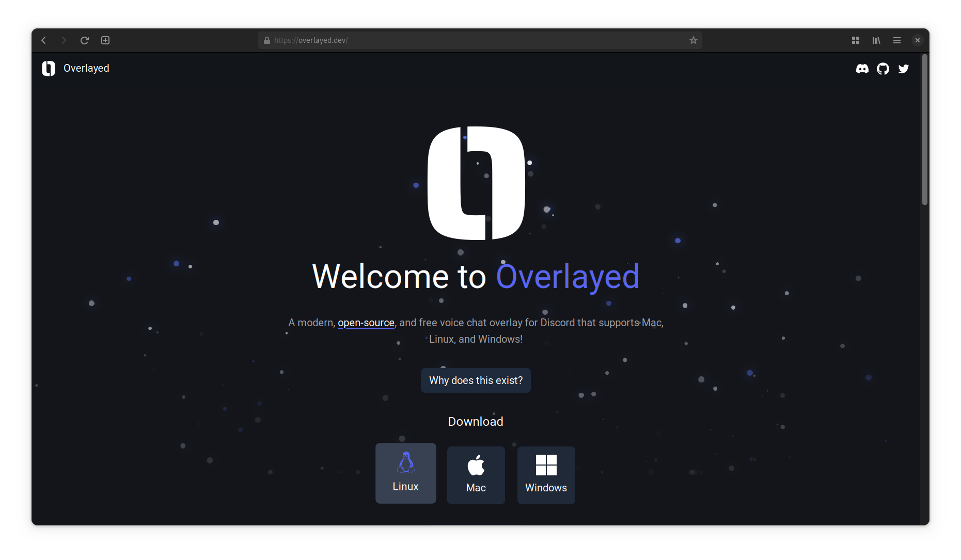Focus the overlayed.dev address bar
This screenshot has width=961, height=560.
pos(465,40)
